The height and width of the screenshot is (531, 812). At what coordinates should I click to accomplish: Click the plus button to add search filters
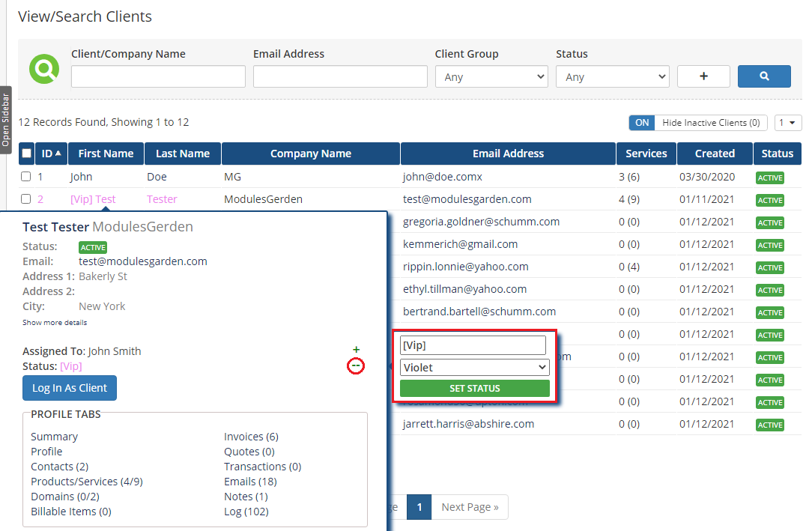pos(703,76)
